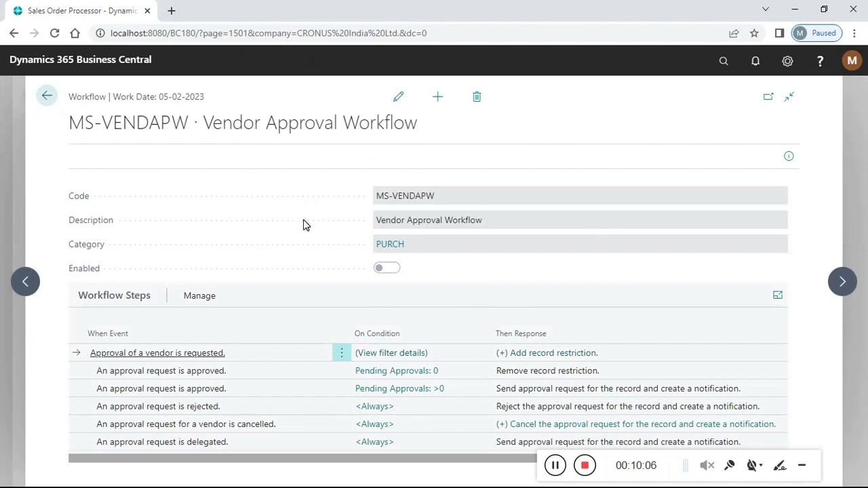The width and height of the screenshot is (868, 488).
Task: Toggle the Enabled switch
Action: pyautogui.click(x=387, y=268)
